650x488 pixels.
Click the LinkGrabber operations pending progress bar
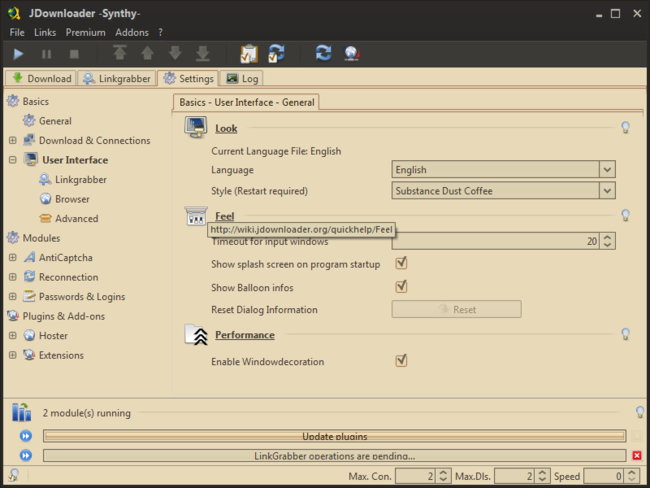coord(335,456)
